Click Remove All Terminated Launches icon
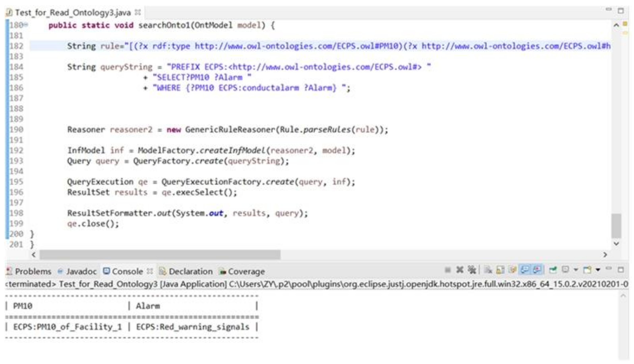 click(472, 270)
